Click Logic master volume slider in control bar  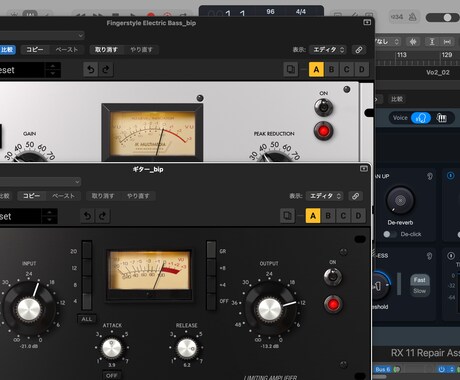[443, 17]
